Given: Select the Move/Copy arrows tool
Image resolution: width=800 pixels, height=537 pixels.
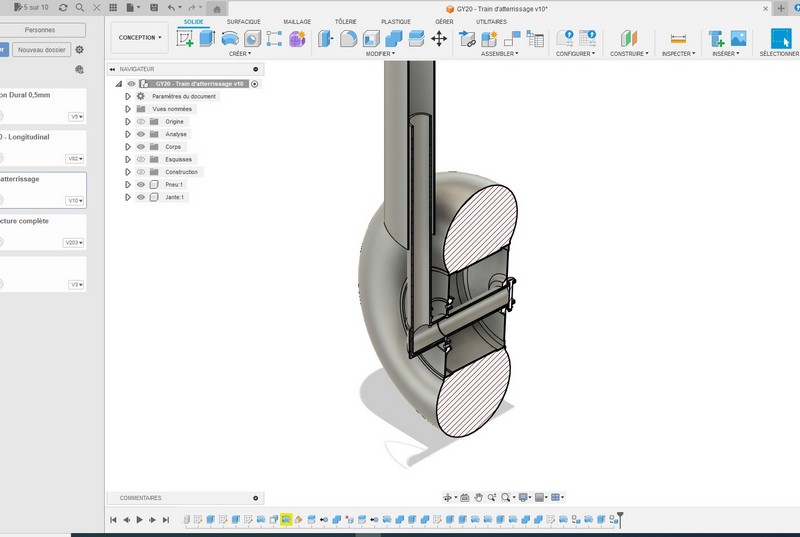Looking at the screenshot, I should (438, 38).
